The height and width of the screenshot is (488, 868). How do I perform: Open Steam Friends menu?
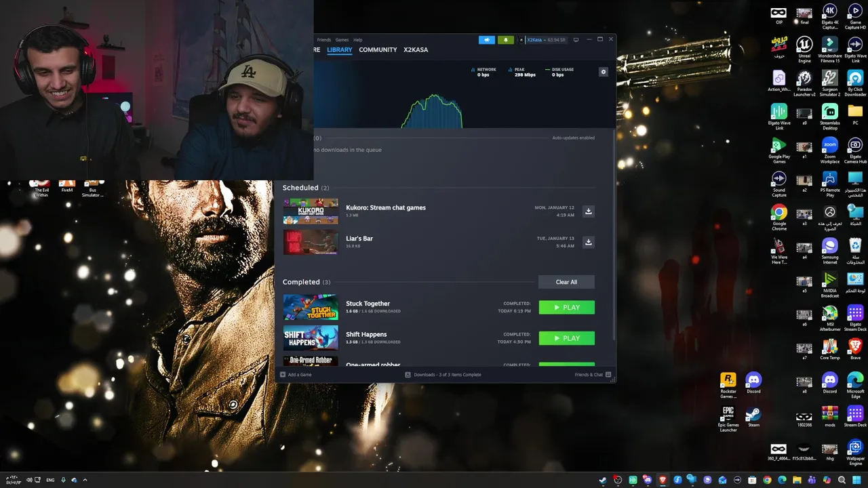coord(323,40)
